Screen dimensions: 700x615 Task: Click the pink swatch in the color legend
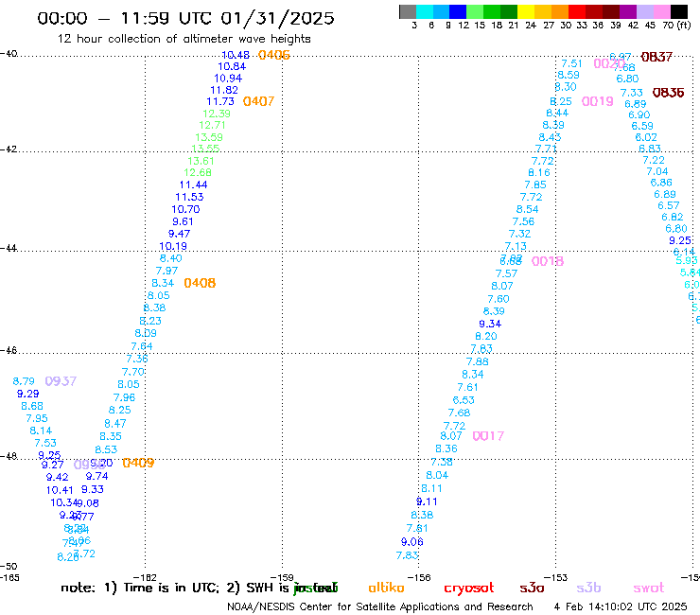tap(662, 11)
